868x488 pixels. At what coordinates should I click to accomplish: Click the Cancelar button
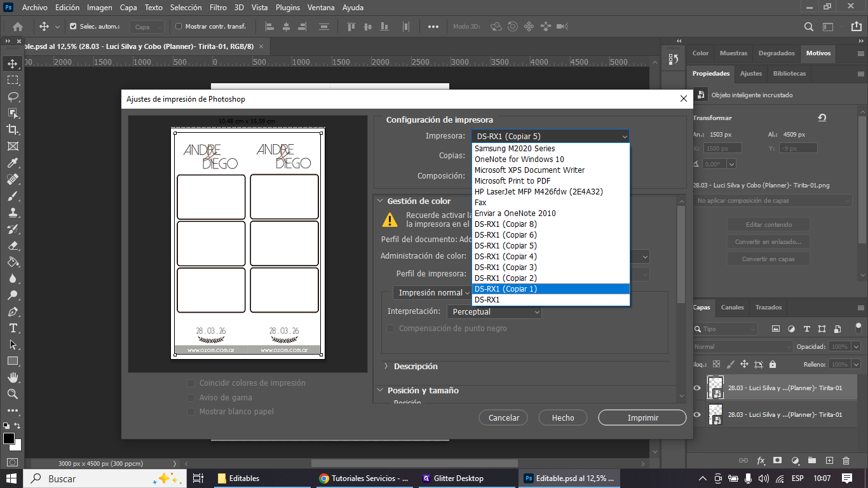pos(504,418)
